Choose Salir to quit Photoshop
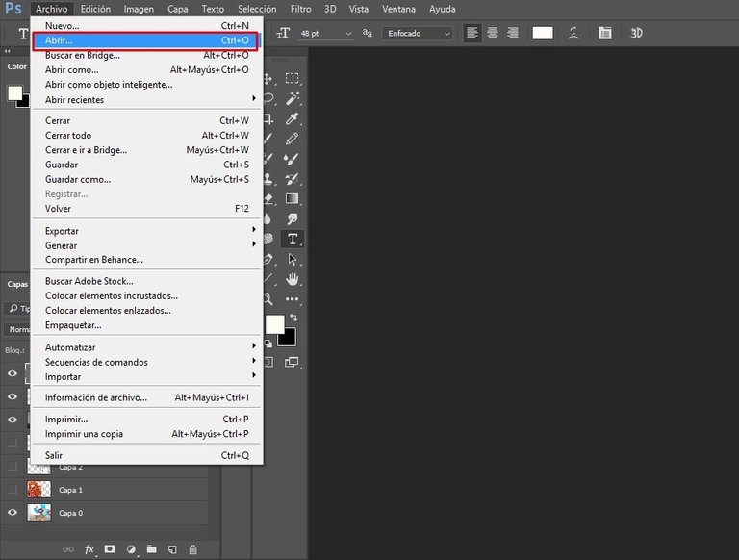This screenshot has height=560, width=739. (x=146, y=455)
